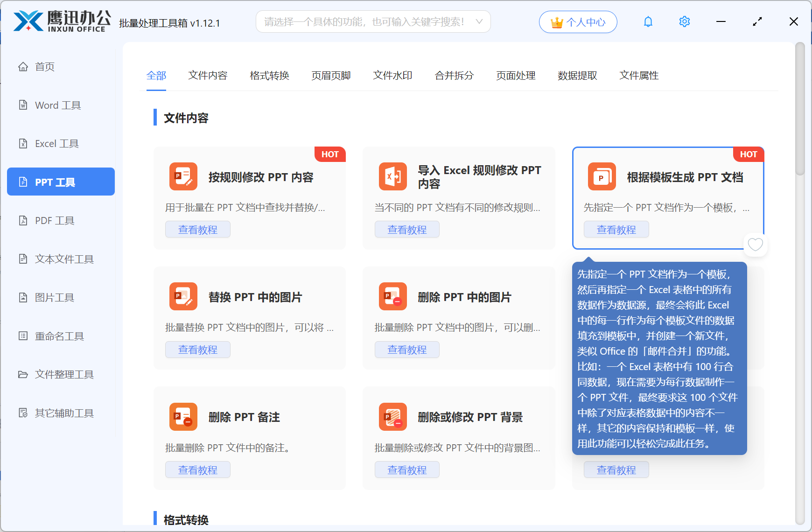This screenshot has width=812, height=532.
Task: Click 个人中心 button
Action: (x=578, y=21)
